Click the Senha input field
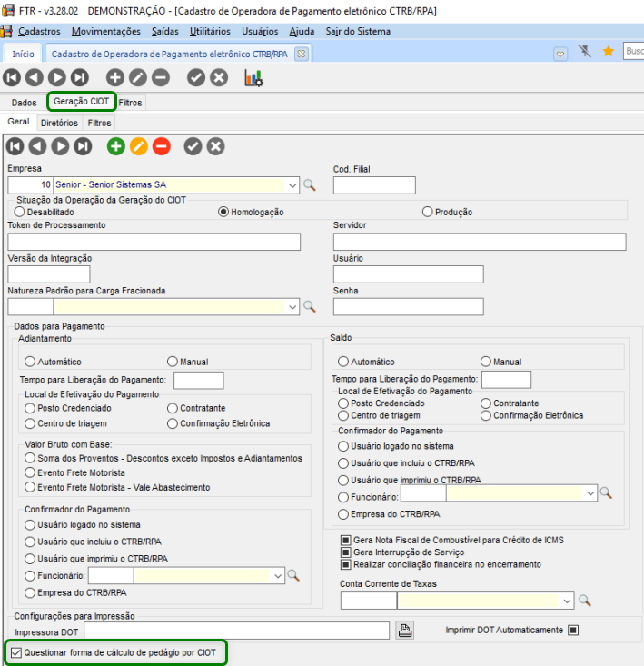 (x=409, y=307)
